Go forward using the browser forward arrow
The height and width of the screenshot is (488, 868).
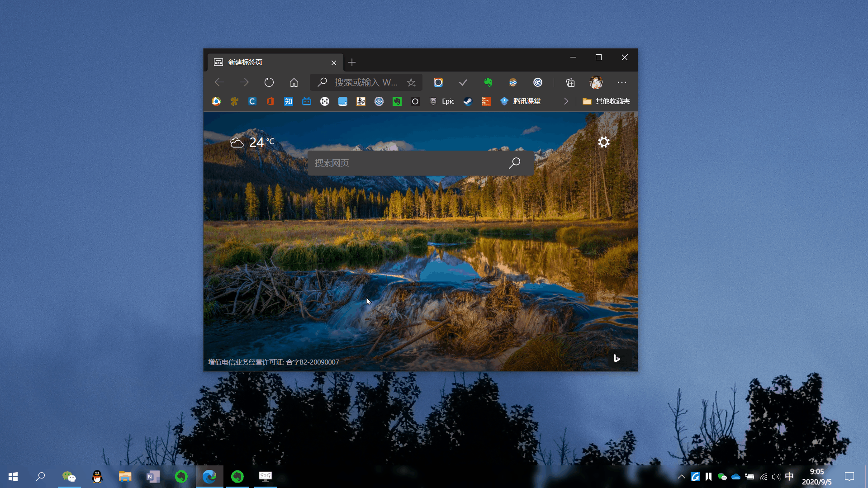click(244, 82)
